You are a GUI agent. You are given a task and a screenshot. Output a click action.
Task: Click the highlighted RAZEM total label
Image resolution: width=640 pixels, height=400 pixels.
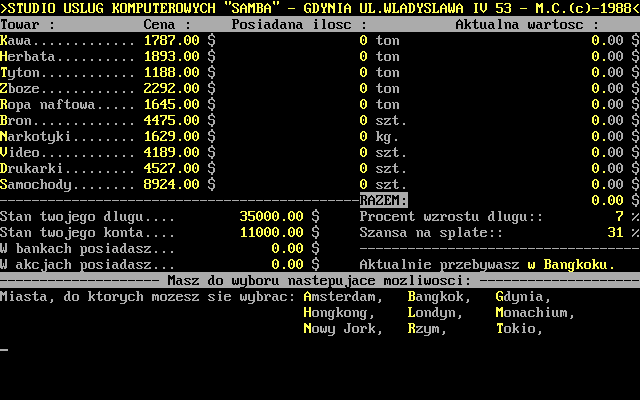[x=383, y=200]
